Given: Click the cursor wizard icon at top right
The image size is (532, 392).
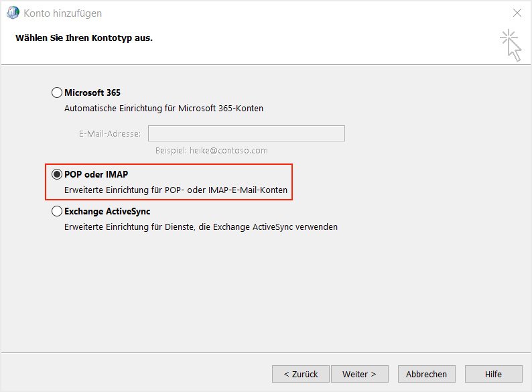Looking at the screenshot, I should click(511, 46).
